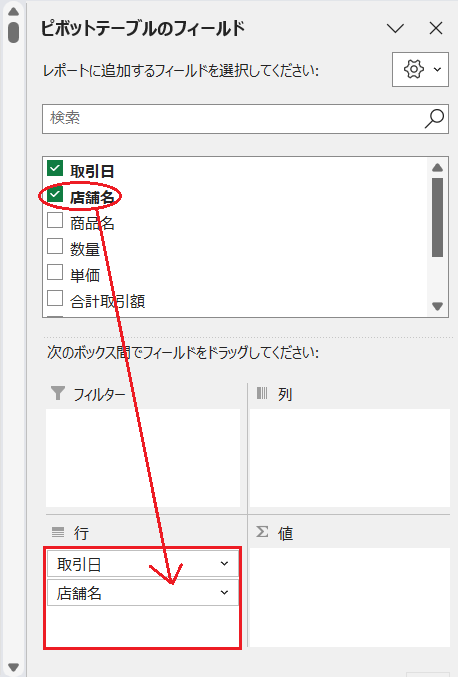
Task: Uncheck the 取引日 field checkbox
Action: (x=55, y=169)
